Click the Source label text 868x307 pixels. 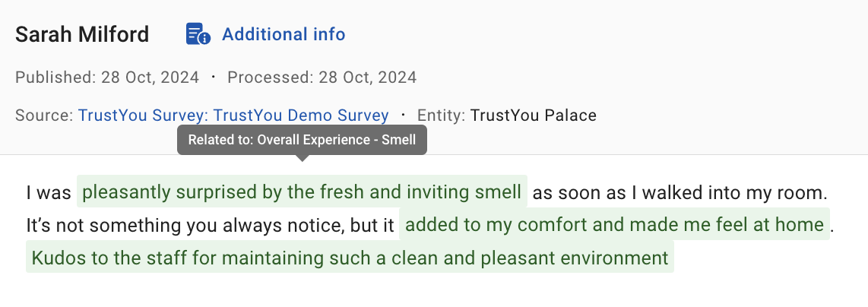pyautogui.click(x=44, y=116)
